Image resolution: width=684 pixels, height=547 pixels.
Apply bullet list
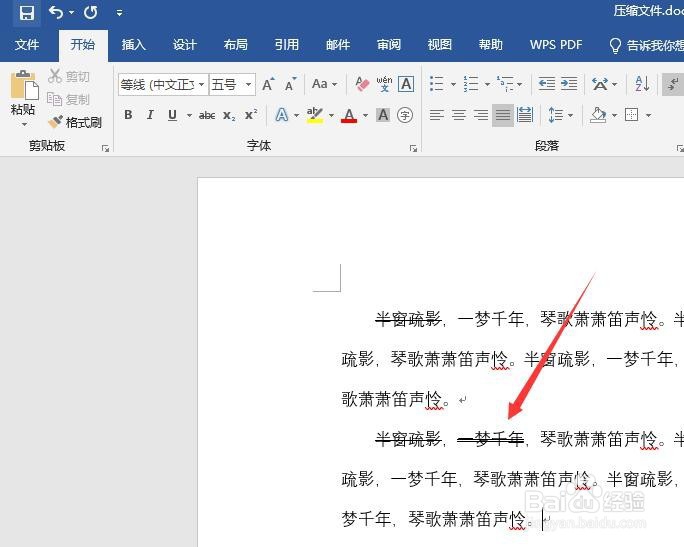(437, 83)
